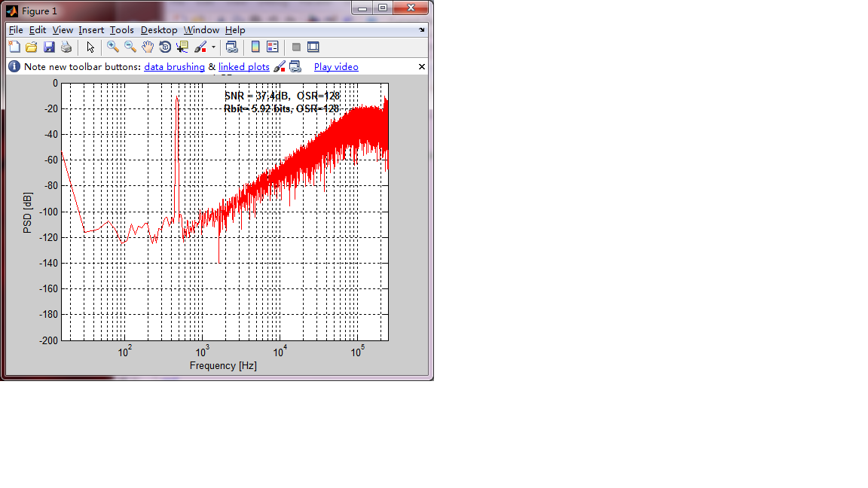Save figure with the floppy disk icon
Viewport: 868px width, 488px height.
[49, 47]
